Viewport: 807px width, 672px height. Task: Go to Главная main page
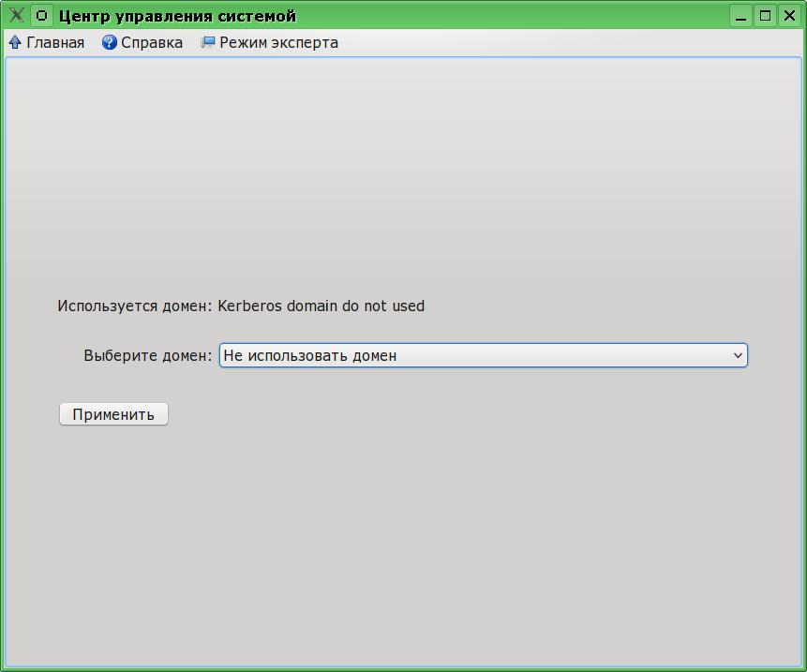55,42
